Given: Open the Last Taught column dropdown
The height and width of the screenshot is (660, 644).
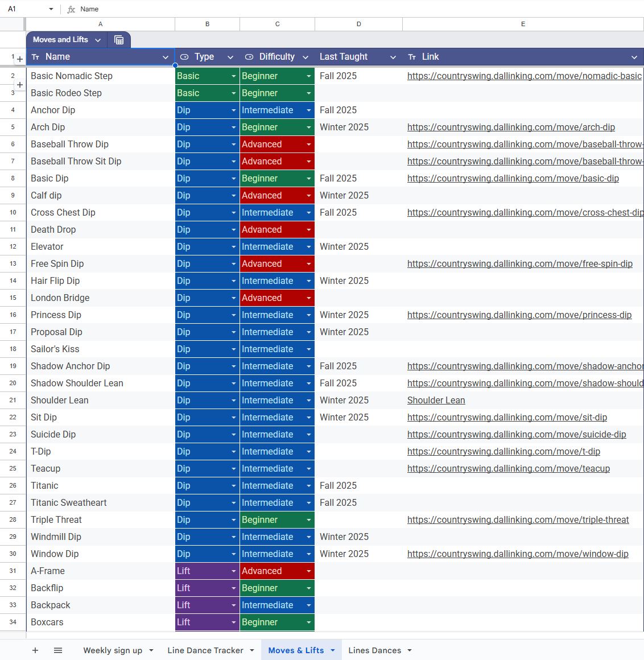Looking at the screenshot, I should pyautogui.click(x=393, y=57).
